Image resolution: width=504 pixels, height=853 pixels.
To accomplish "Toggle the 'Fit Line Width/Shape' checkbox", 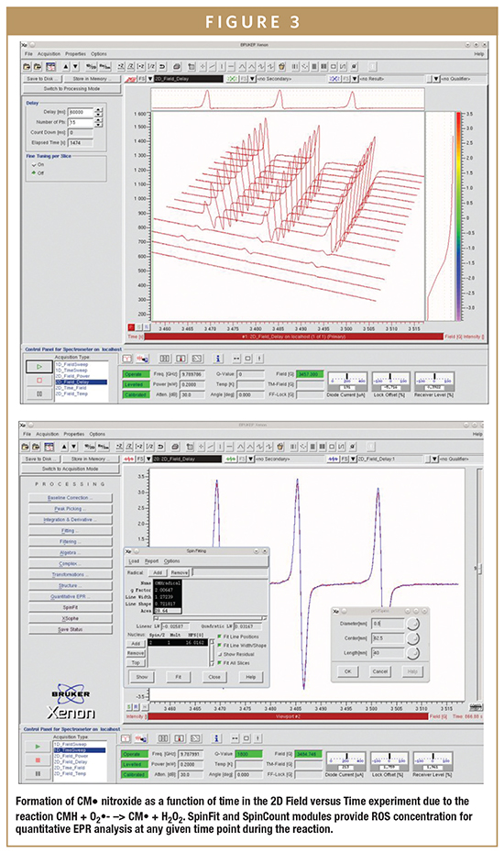I will (220, 645).
